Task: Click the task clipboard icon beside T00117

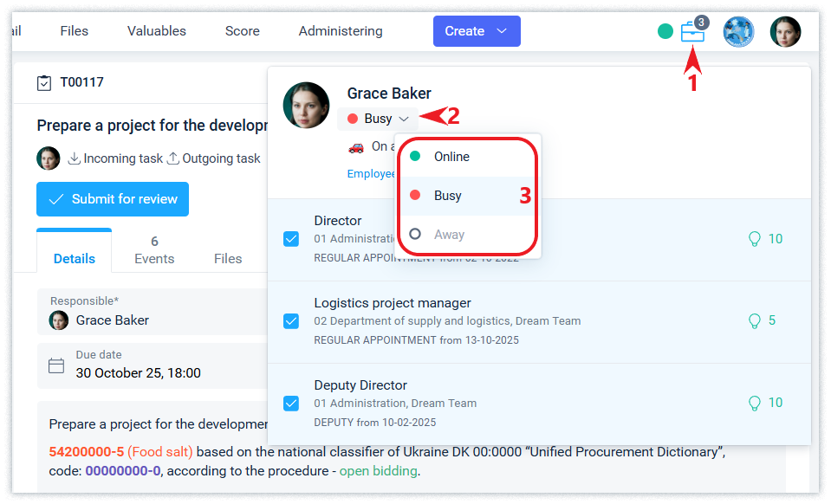Action: click(x=44, y=83)
